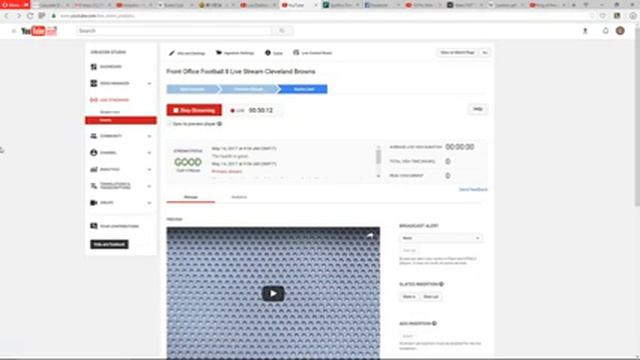The image size is (640, 360).
Task: Click the Stop Streaming button
Action: (x=194, y=110)
